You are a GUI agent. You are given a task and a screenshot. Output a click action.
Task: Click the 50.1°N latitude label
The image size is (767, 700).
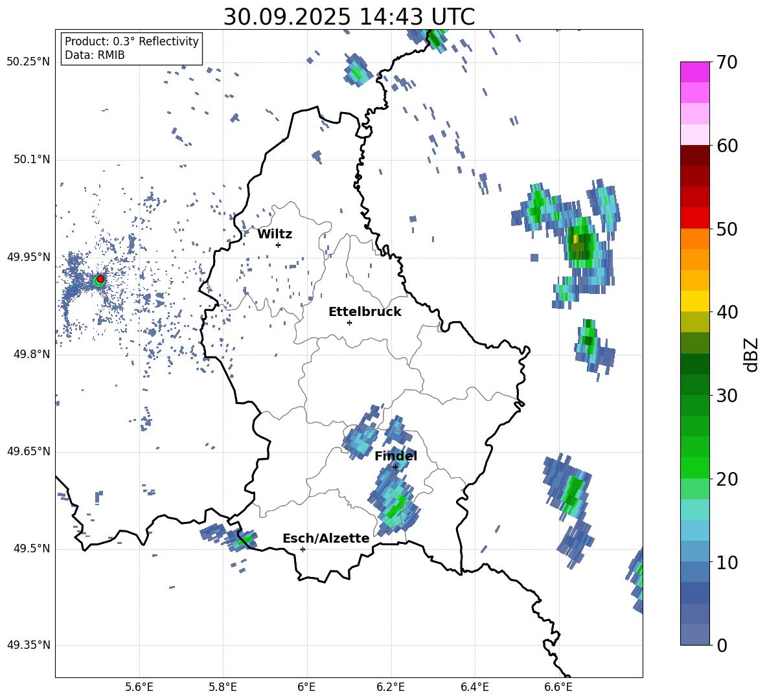[32, 159]
